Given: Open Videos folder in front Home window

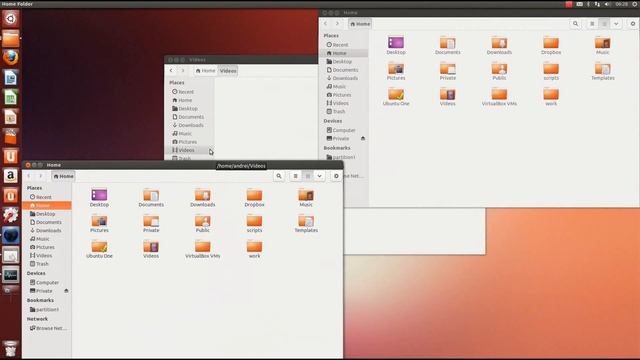Looking at the screenshot, I should click(x=151, y=249).
